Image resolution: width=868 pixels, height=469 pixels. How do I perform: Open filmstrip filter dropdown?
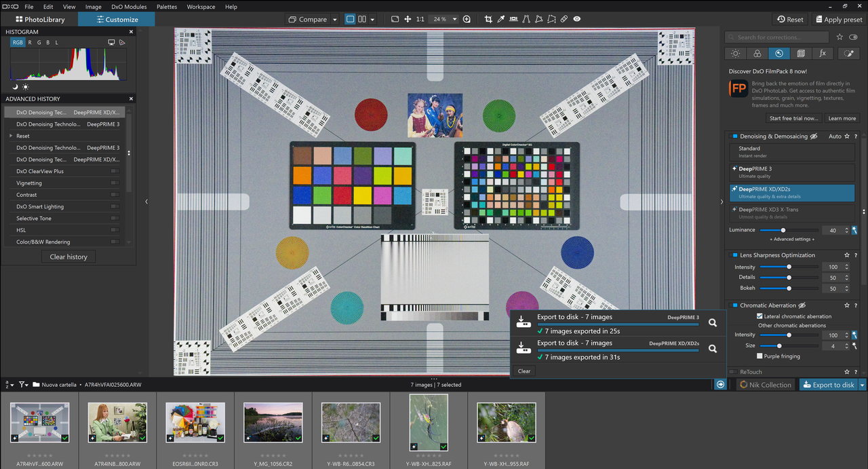pos(24,385)
